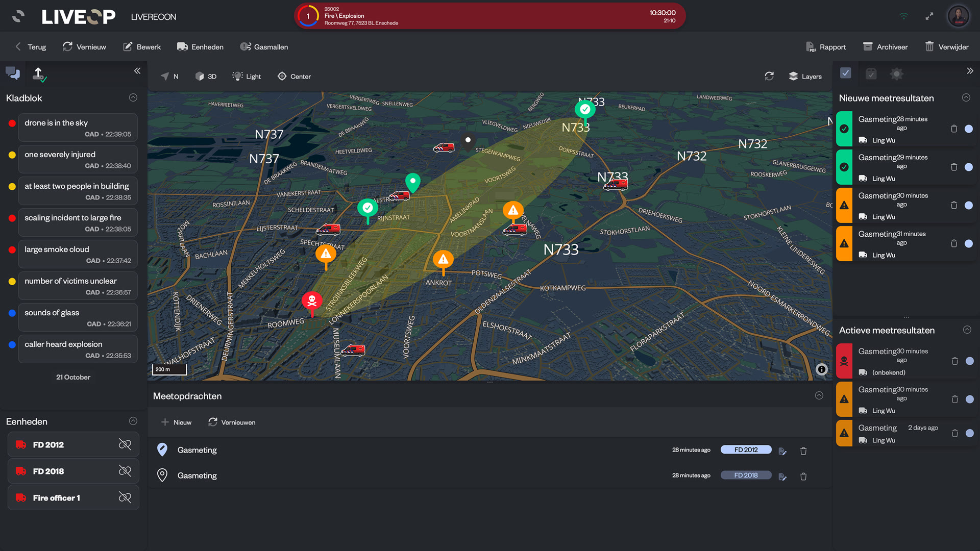
Task: Open the map info button
Action: coord(822,369)
